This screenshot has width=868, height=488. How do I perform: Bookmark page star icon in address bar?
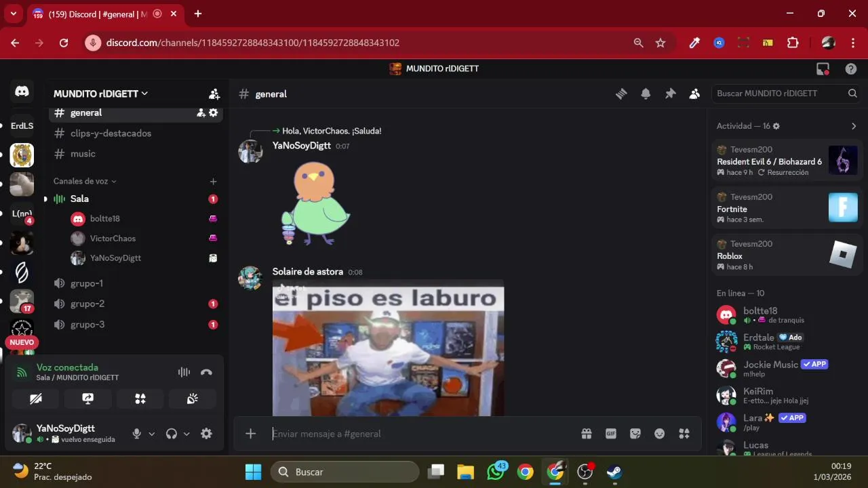(x=660, y=43)
